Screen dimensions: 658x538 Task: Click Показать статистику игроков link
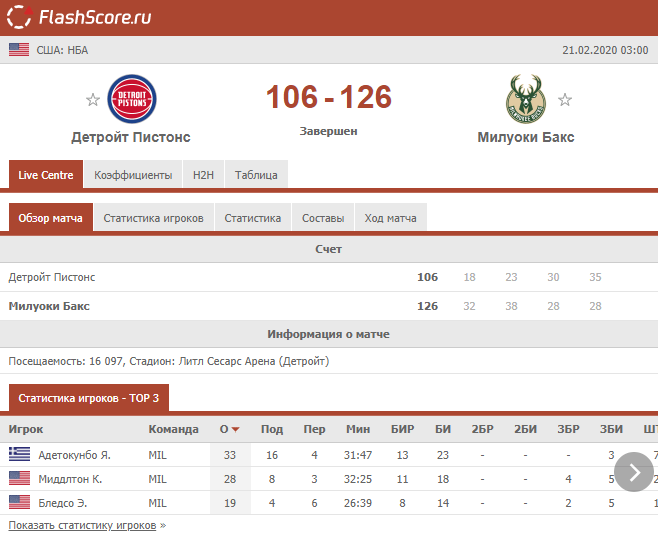tap(82, 525)
